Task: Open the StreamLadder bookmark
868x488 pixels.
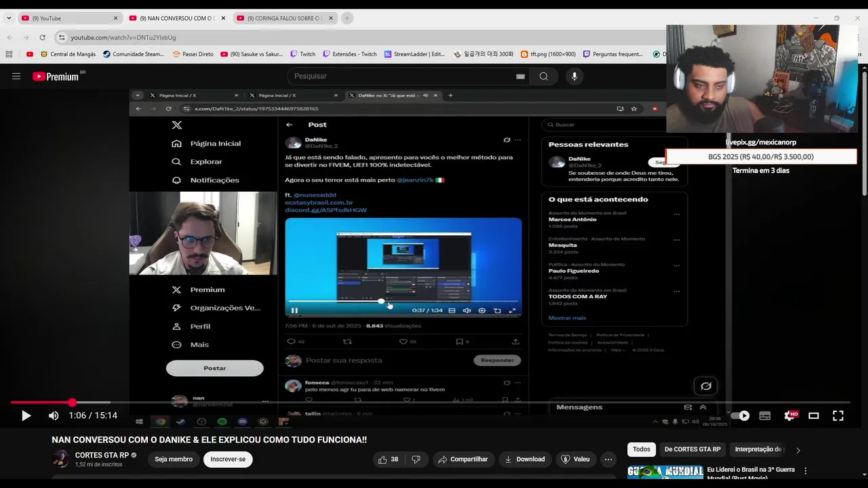Action: coord(414,54)
